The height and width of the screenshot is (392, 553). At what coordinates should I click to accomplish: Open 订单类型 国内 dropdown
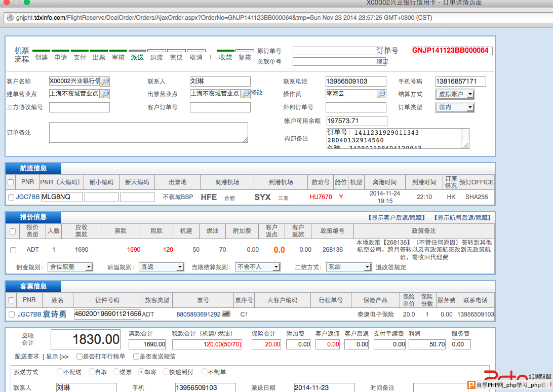pyautogui.click(x=455, y=107)
